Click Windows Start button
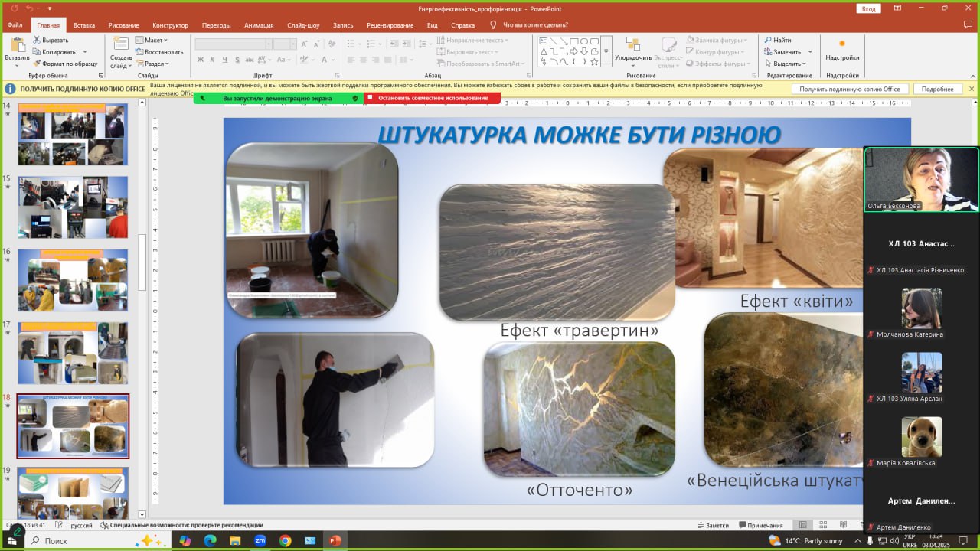The image size is (980, 551). (14, 540)
